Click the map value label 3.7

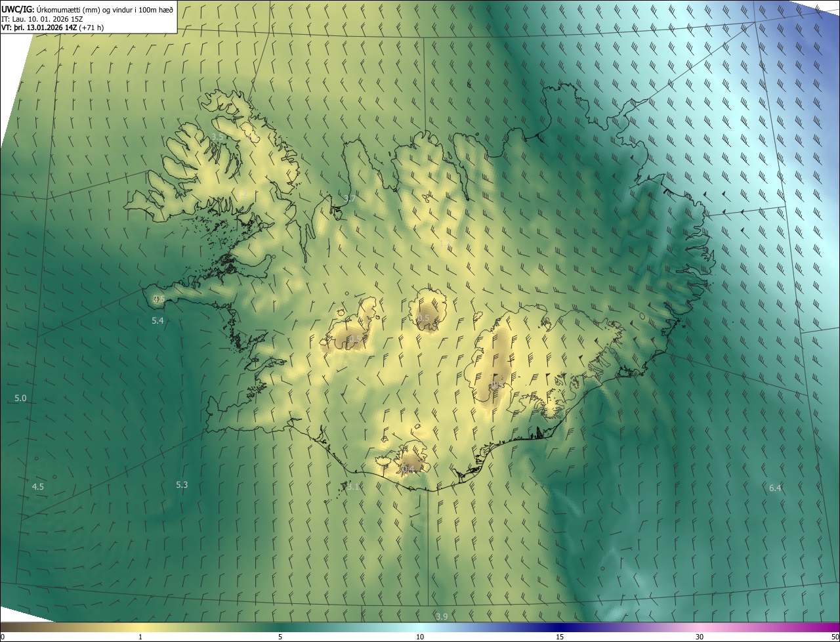[x=350, y=198]
